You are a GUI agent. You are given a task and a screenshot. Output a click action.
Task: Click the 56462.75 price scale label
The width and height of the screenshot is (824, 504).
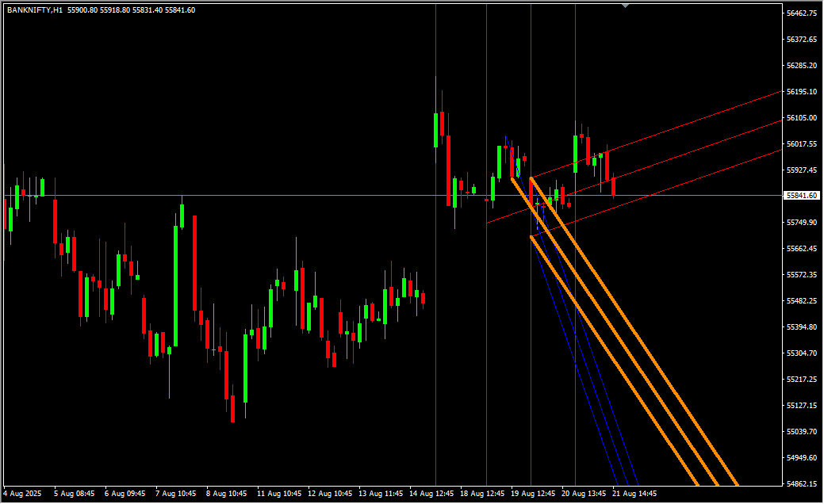click(801, 13)
